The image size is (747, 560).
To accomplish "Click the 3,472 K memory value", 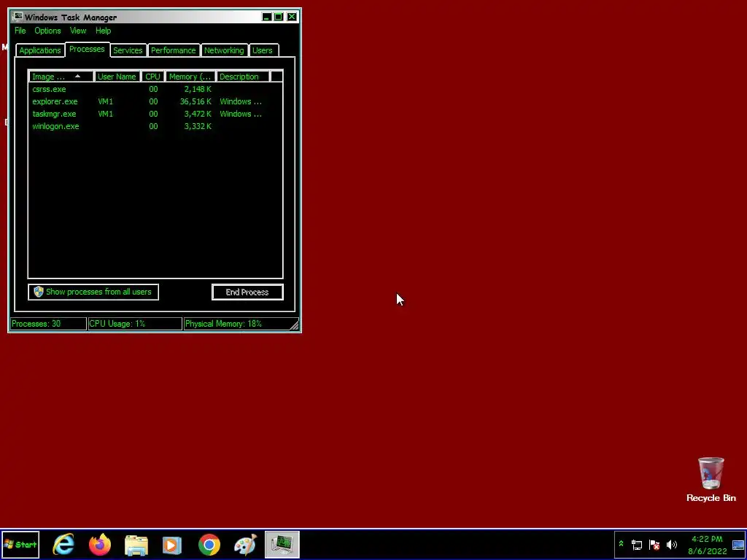I will pos(198,114).
